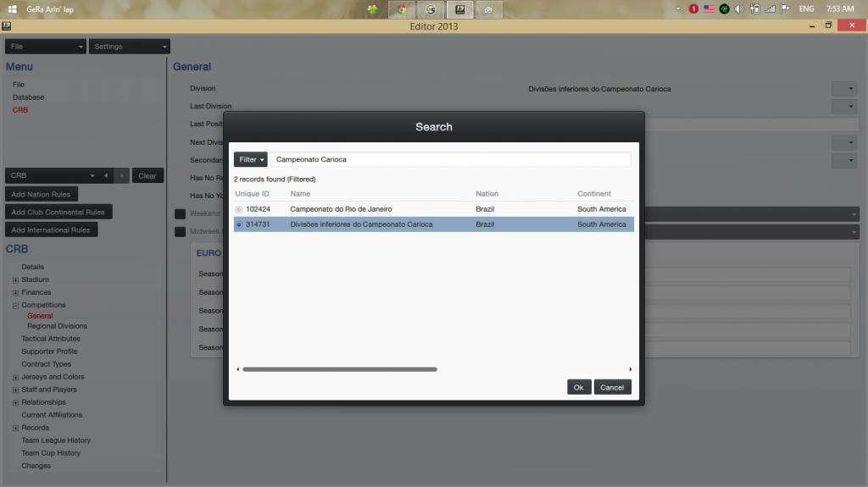This screenshot has width=868, height=487.
Task: Click the scrollbar left arrow in results
Action: [x=238, y=369]
